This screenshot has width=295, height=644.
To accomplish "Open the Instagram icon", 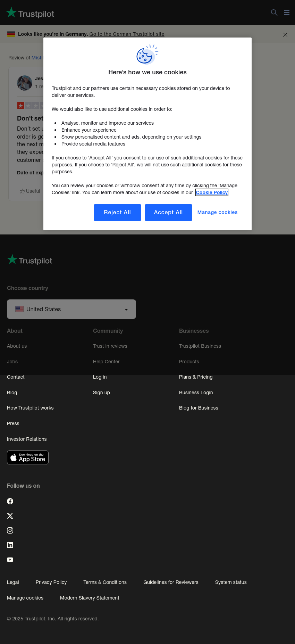I will [x=10, y=530].
